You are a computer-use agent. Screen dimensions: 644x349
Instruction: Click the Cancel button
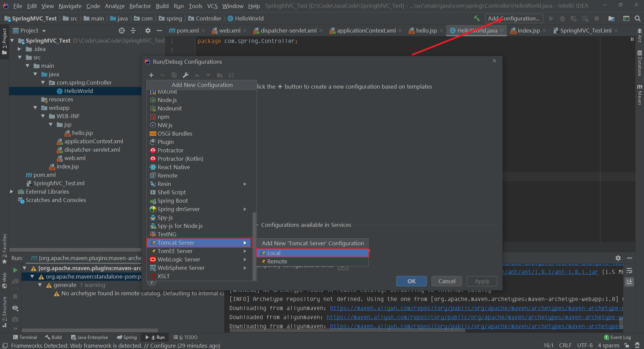coord(447,281)
